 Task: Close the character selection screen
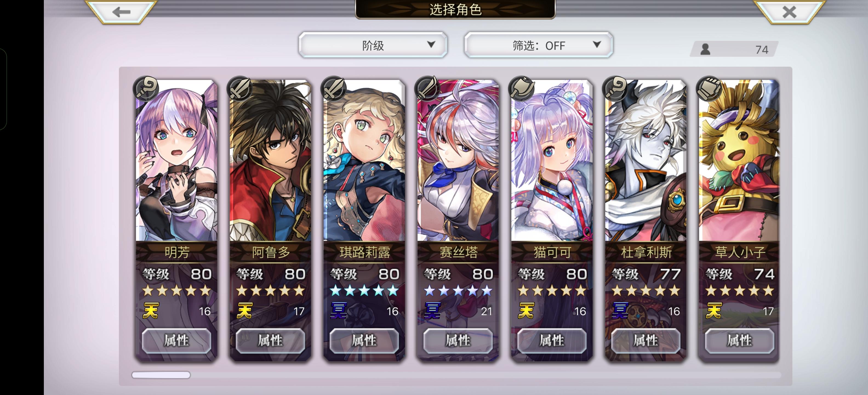click(x=789, y=12)
